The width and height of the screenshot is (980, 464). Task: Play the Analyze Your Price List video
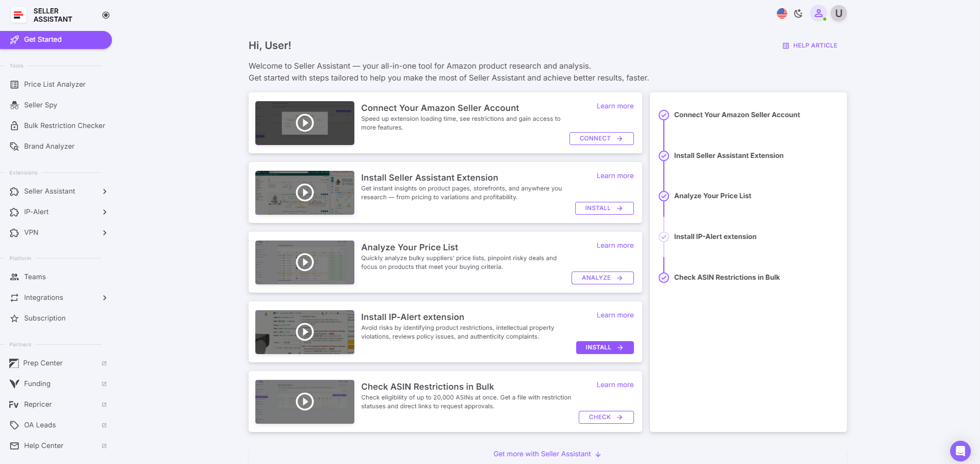coord(305,262)
